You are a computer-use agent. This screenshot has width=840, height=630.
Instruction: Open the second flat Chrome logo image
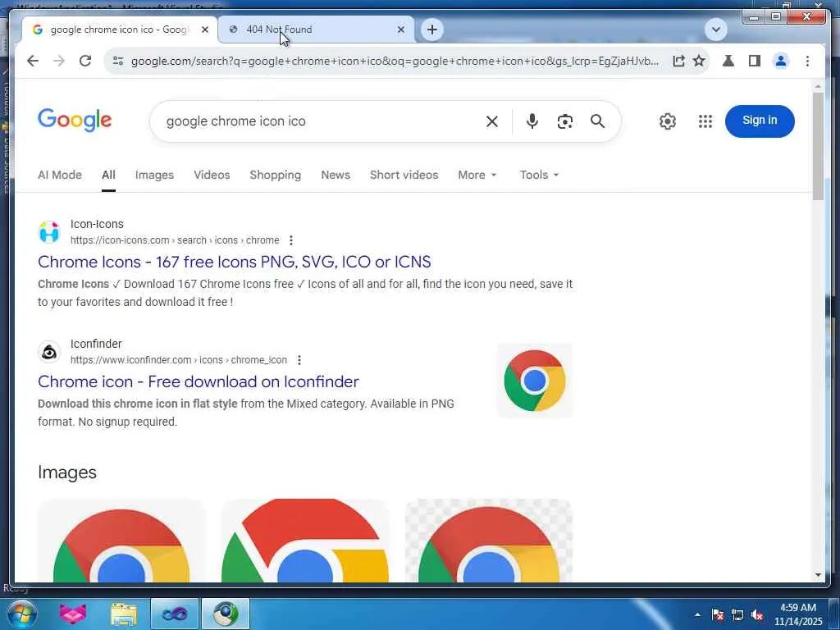305,541
